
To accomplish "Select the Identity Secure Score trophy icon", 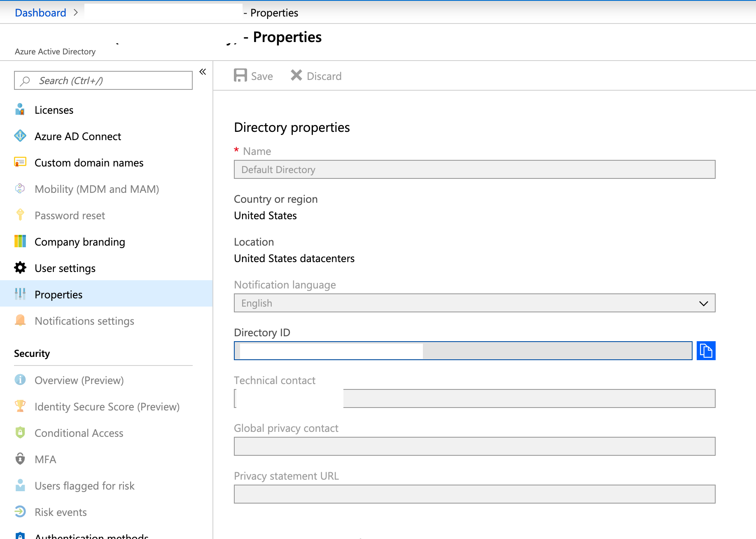I will [20, 406].
